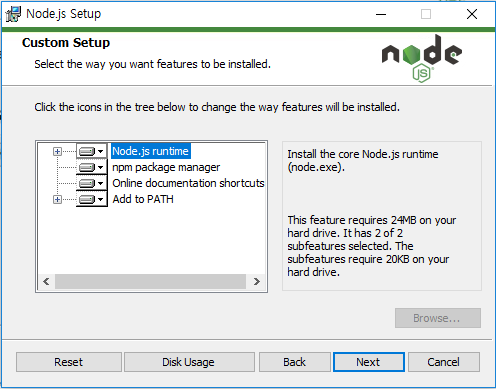The image size is (496, 389).
Task: Cancel the Node.js setup
Action: pyautogui.click(x=444, y=362)
